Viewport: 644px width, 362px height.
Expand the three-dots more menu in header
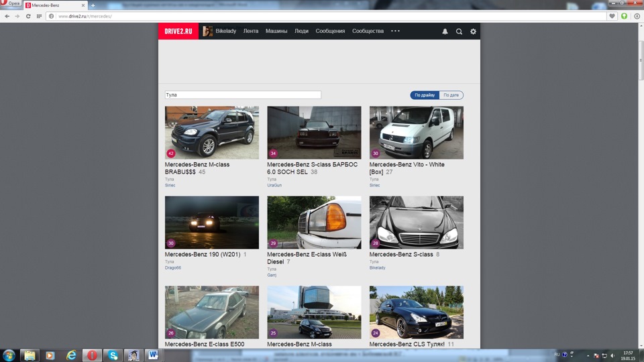pyautogui.click(x=395, y=32)
